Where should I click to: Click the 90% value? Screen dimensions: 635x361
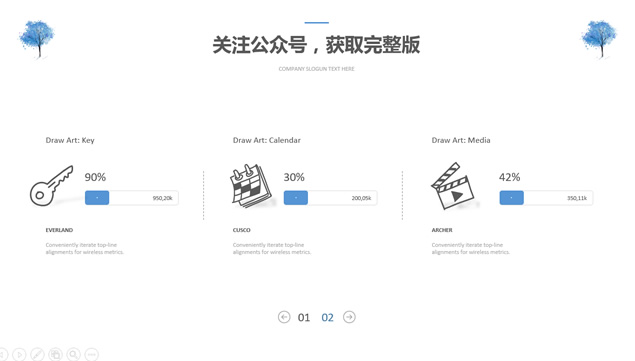tap(95, 177)
